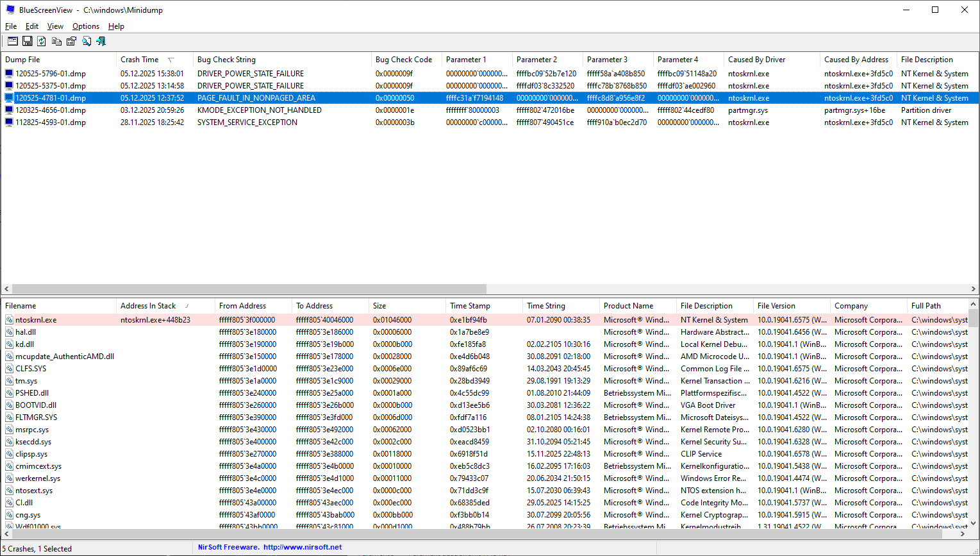980x556 pixels.
Task: Select the KMODE_EXCEPTION_NOT_HANDLED crash row
Action: (490, 110)
